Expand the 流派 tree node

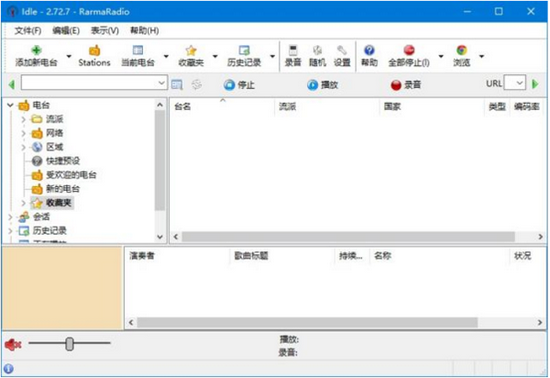click(23, 119)
